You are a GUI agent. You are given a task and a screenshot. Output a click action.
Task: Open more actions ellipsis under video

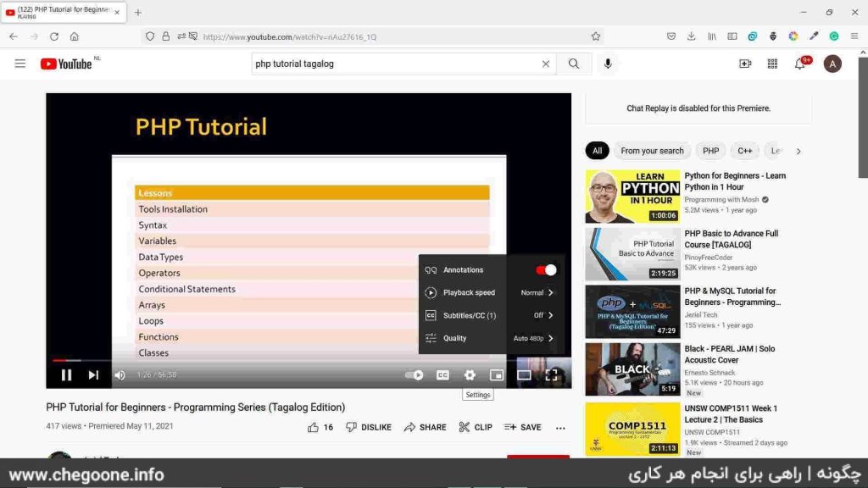coord(560,428)
